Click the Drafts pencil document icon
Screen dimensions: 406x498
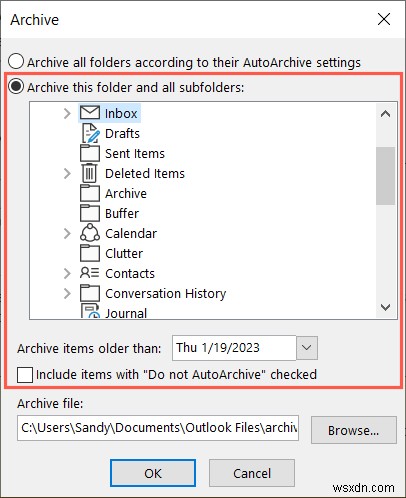[x=90, y=133]
